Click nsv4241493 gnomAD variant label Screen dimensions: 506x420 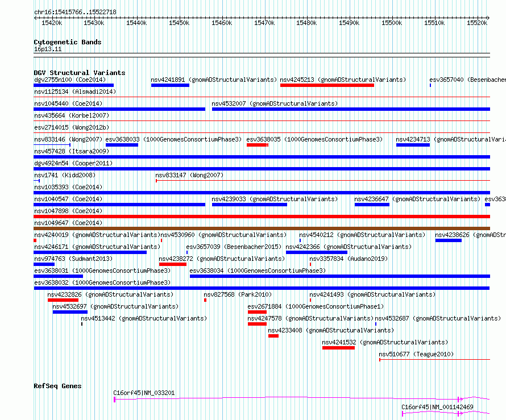coord(372,294)
